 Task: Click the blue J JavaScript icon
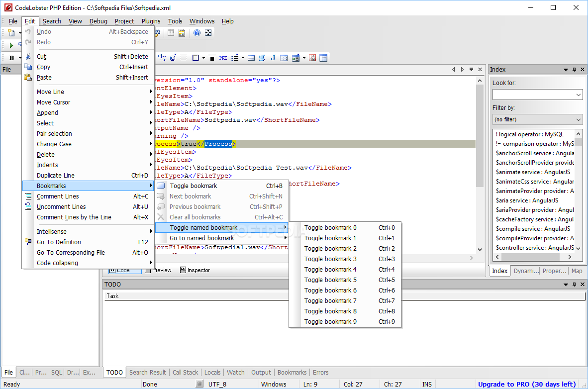tap(273, 58)
